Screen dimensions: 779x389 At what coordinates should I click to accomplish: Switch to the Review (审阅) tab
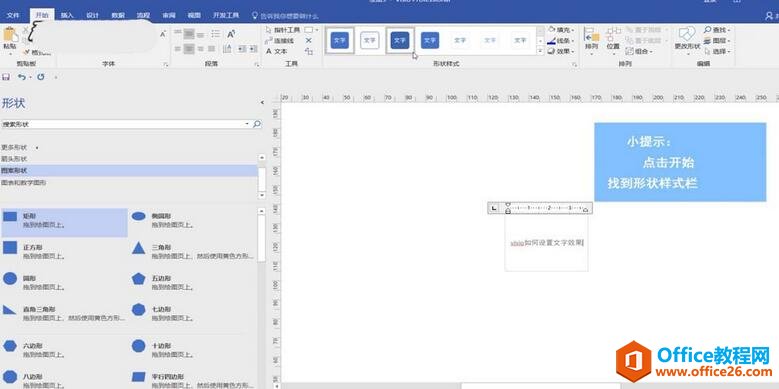169,15
